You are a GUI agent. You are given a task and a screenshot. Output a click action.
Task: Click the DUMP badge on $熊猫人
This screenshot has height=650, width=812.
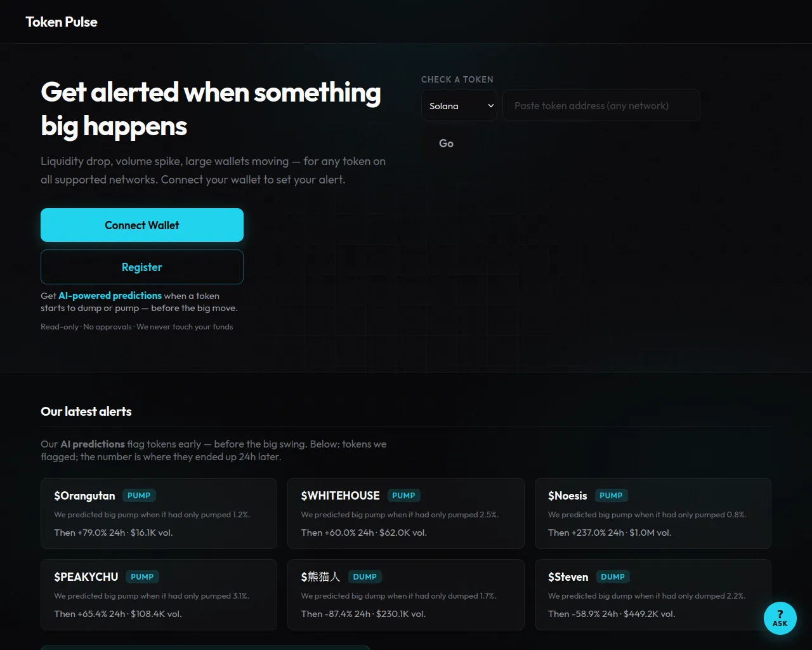tap(365, 577)
